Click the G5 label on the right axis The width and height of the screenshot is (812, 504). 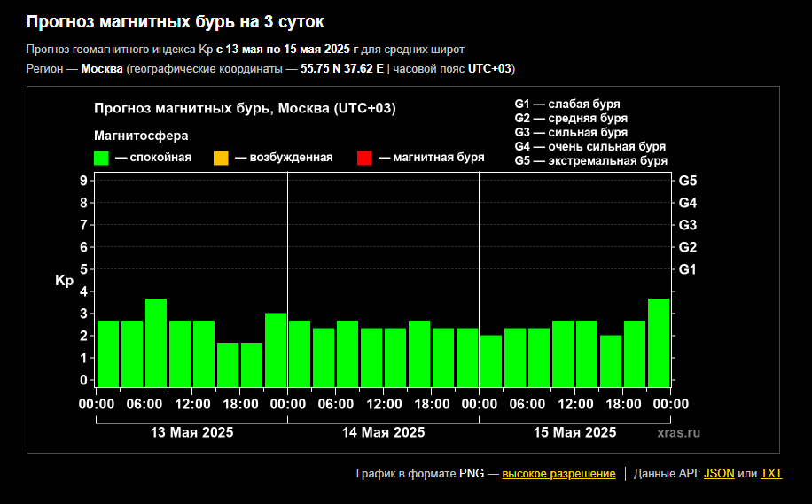pos(688,181)
